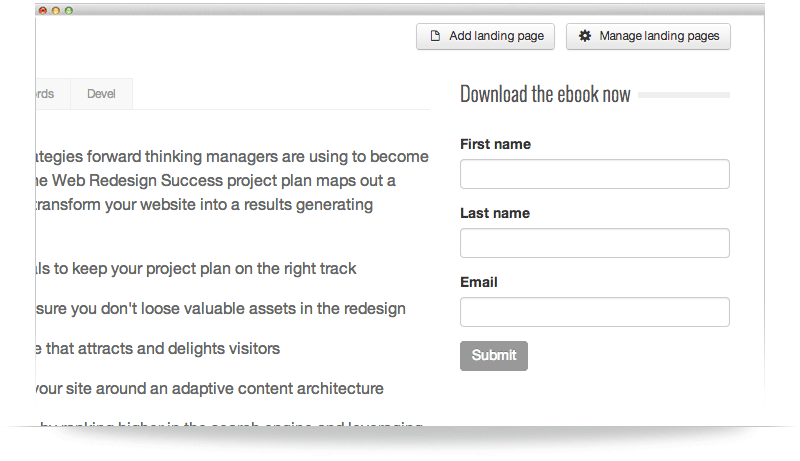Focus the Last name input field
This screenshot has width=800, height=461.
[594, 243]
